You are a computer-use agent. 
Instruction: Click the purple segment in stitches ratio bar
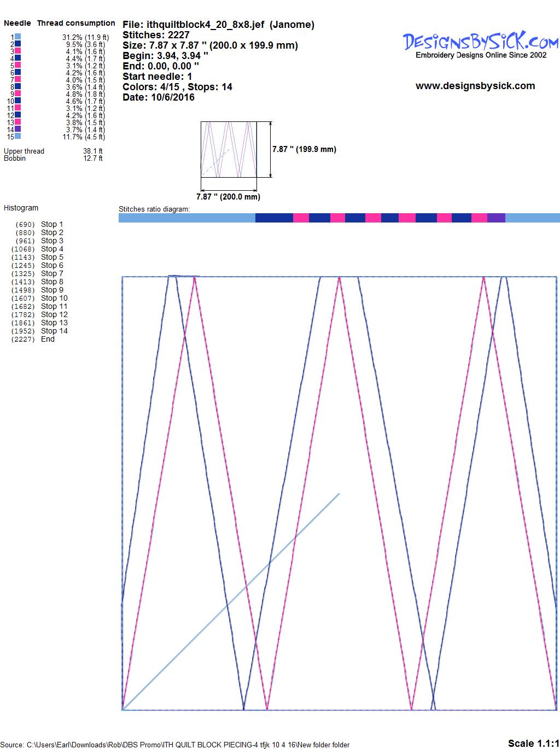(496, 218)
